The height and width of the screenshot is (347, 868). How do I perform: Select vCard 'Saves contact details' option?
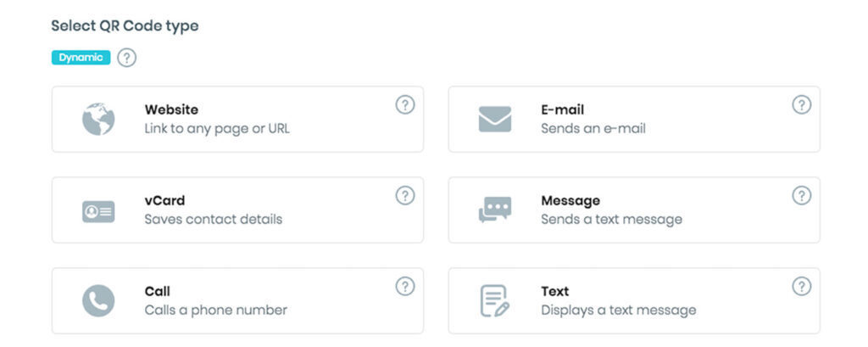tap(237, 210)
